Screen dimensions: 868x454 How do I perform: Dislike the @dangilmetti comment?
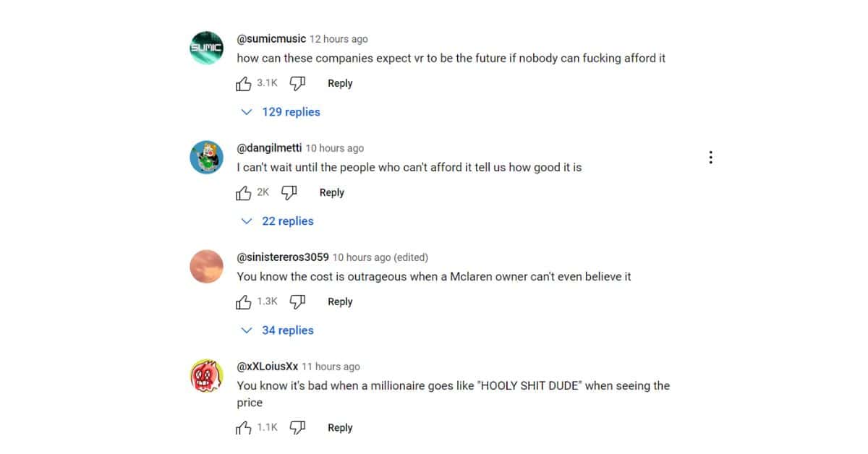pyautogui.click(x=289, y=192)
